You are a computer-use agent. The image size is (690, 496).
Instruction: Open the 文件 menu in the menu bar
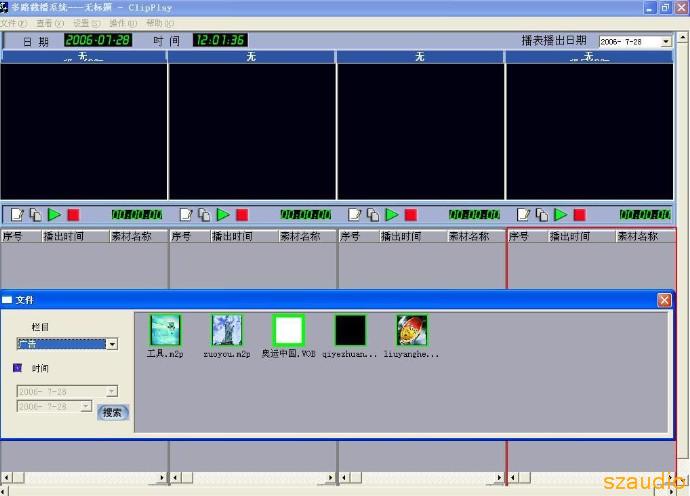[x=13, y=23]
